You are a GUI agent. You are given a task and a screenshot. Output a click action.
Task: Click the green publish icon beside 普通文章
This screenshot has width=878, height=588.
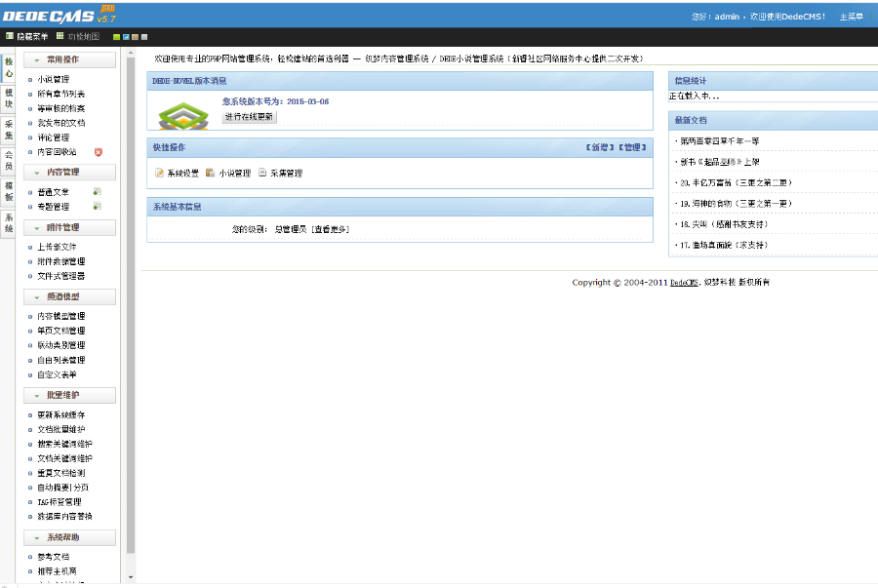[97, 191]
